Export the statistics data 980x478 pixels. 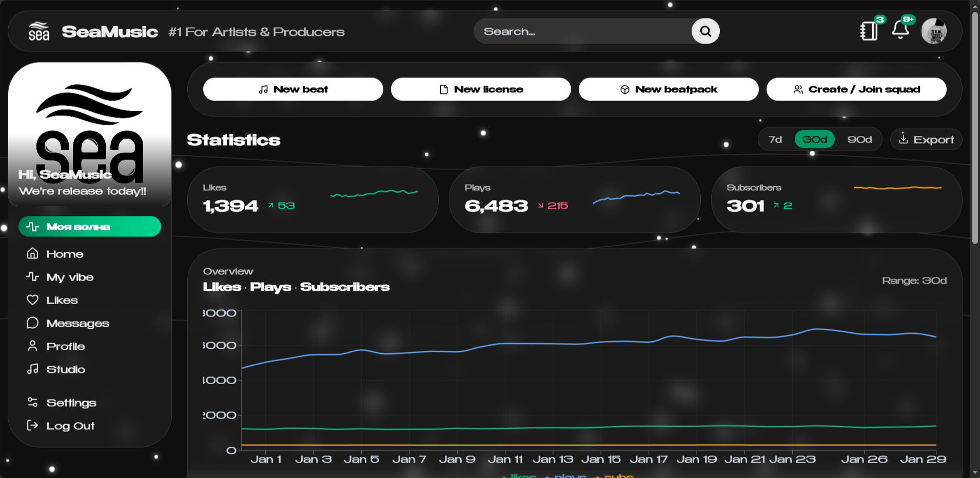(x=926, y=140)
